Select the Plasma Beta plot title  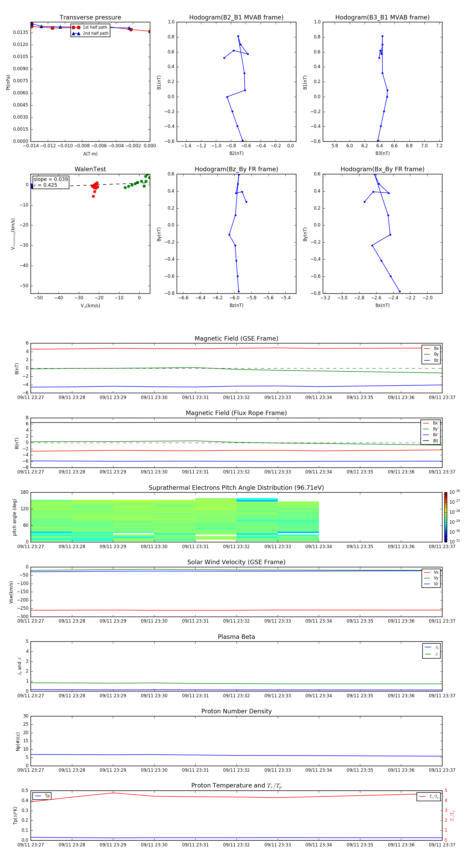tap(236, 637)
